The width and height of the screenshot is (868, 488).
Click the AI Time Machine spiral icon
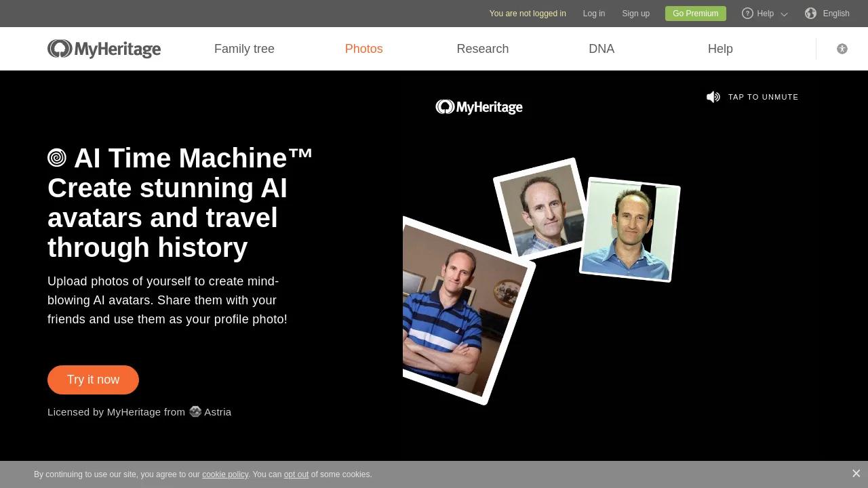click(57, 158)
